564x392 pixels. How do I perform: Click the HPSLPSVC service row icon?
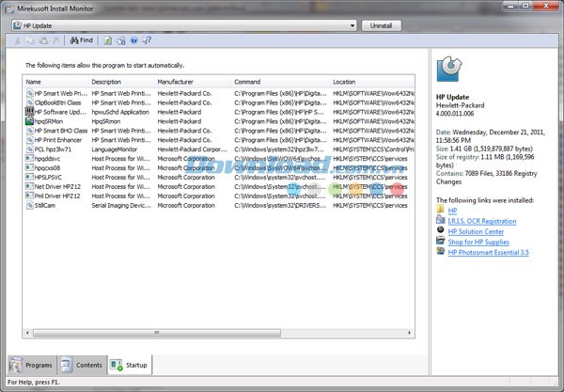[29, 177]
